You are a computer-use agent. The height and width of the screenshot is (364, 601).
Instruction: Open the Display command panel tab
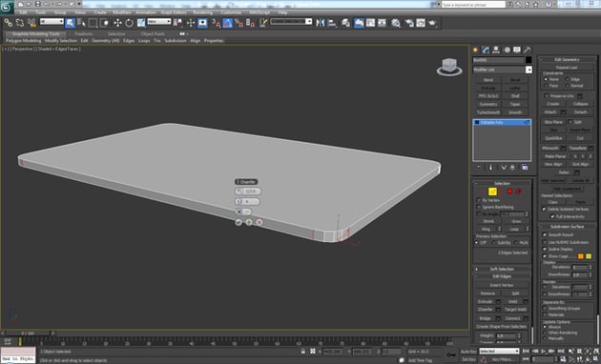click(x=517, y=50)
